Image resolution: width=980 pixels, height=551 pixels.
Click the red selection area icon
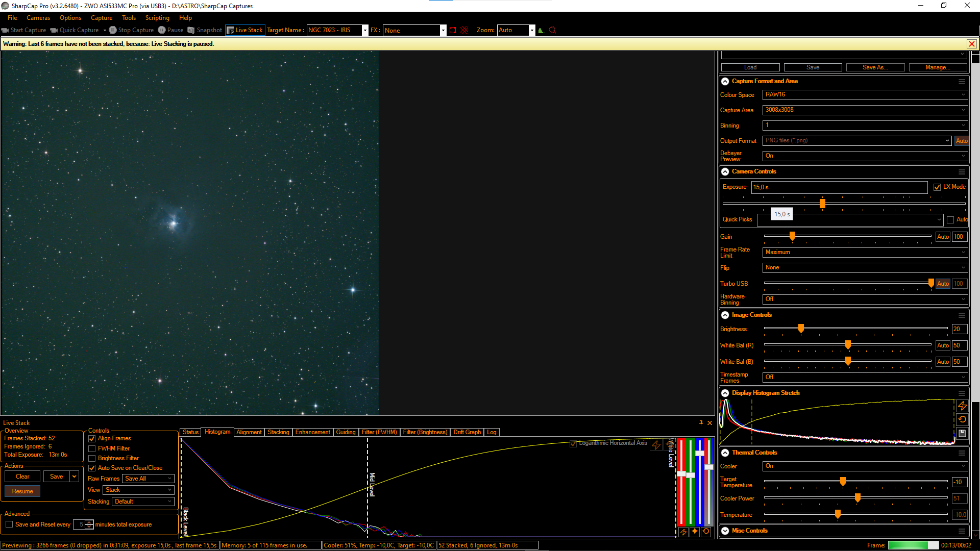tap(453, 30)
